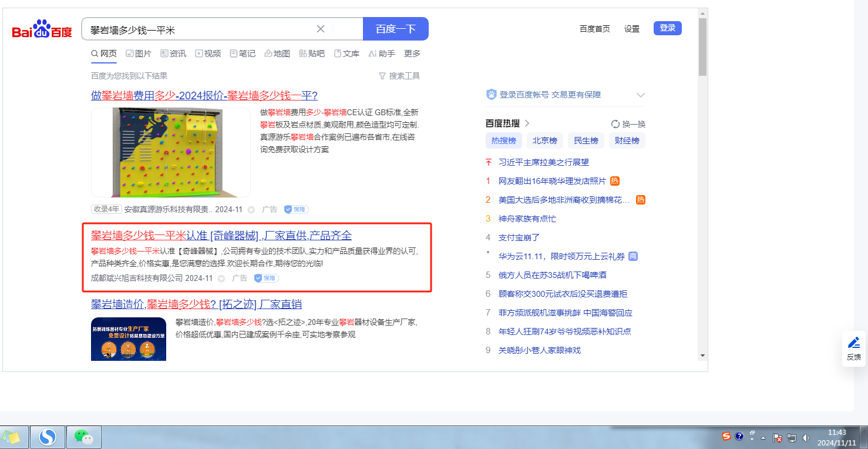Open the 百度热搜 heading link
Image resolution: width=868 pixels, height=449 pixels.
click(x=503, y=123)
